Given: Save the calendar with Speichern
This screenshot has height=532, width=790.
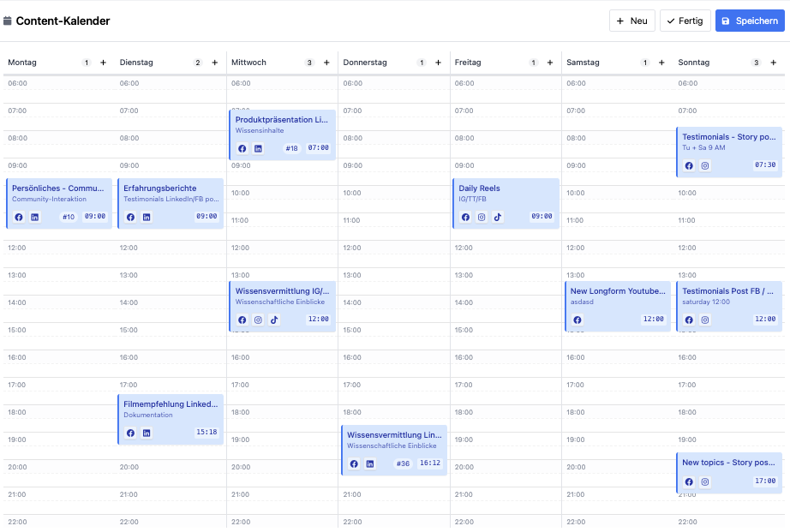Looking at the screenshot, I should pos(750,21).
